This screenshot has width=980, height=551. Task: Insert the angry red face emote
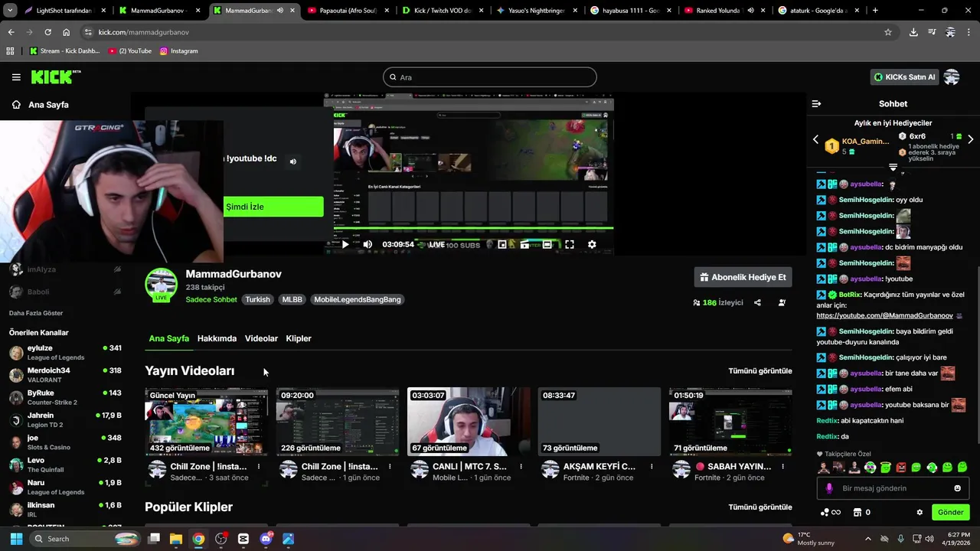point(901,468)
